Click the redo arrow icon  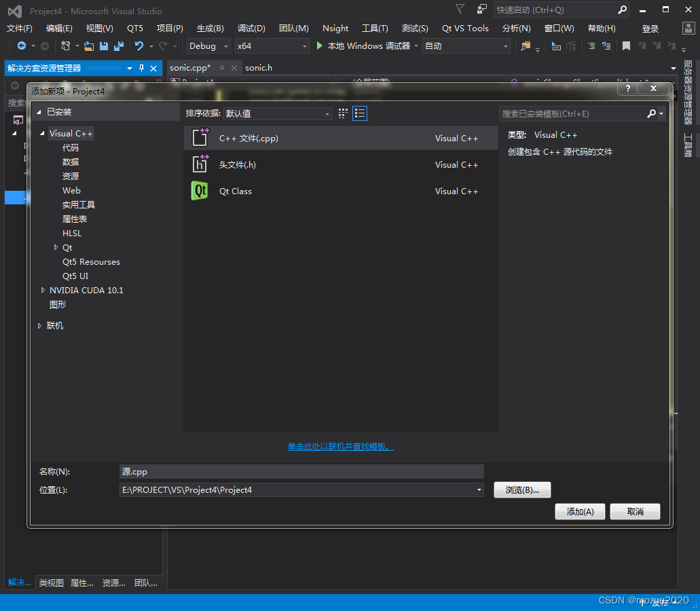pyautogui.click(x=163, y=45)
